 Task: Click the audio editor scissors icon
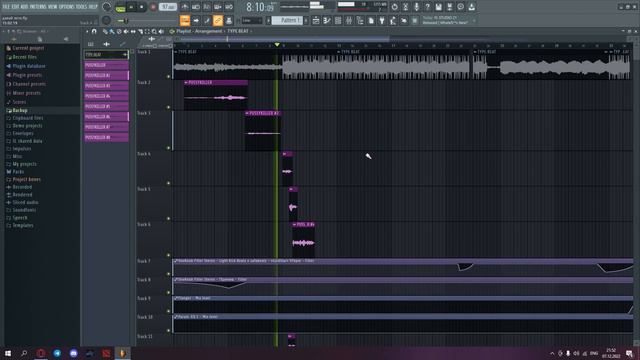coord(405,7)
